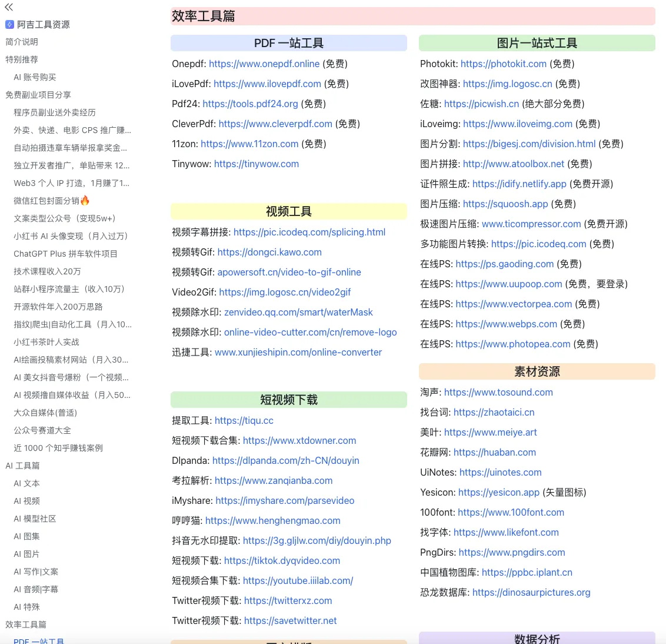The width and height of the screenshot is (666, 644).
Task: Select AI 视频 in sidebar
Action: (26, 501)
